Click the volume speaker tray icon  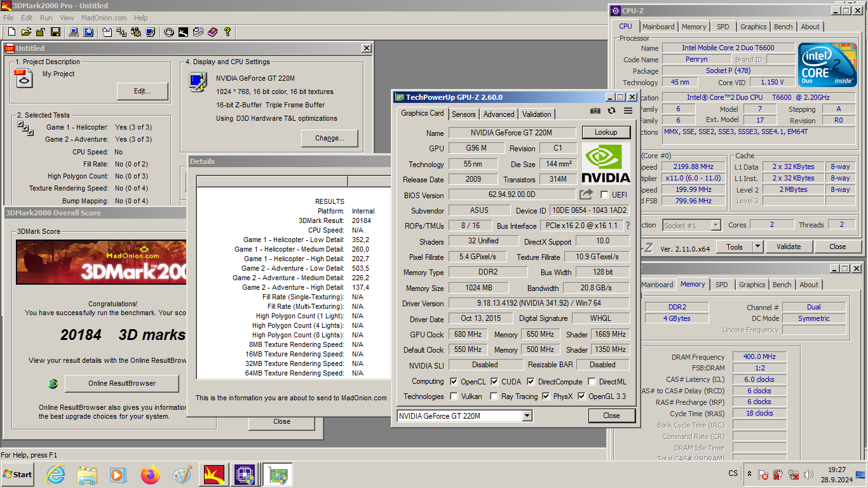click(808, 475)
